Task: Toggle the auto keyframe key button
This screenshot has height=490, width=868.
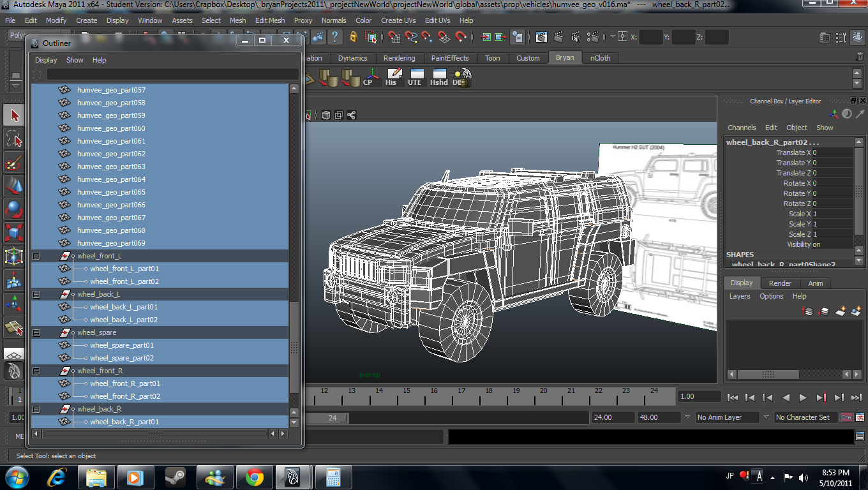Action: pos(846,417)
